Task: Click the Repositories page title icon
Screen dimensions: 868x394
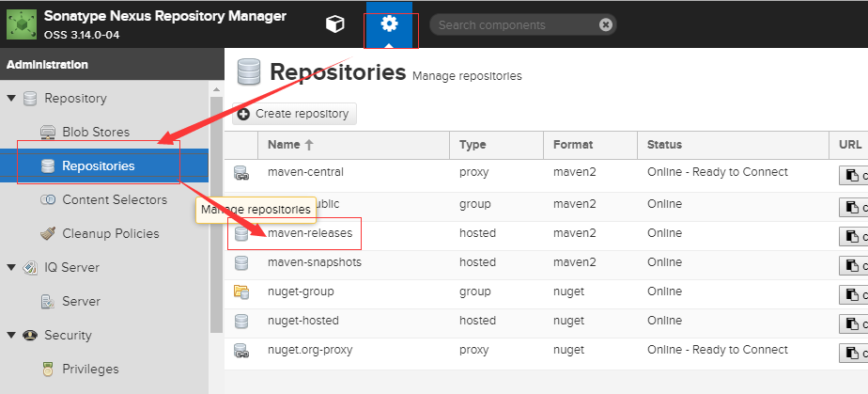Action: pyautogui.click(x=249, y=72)
